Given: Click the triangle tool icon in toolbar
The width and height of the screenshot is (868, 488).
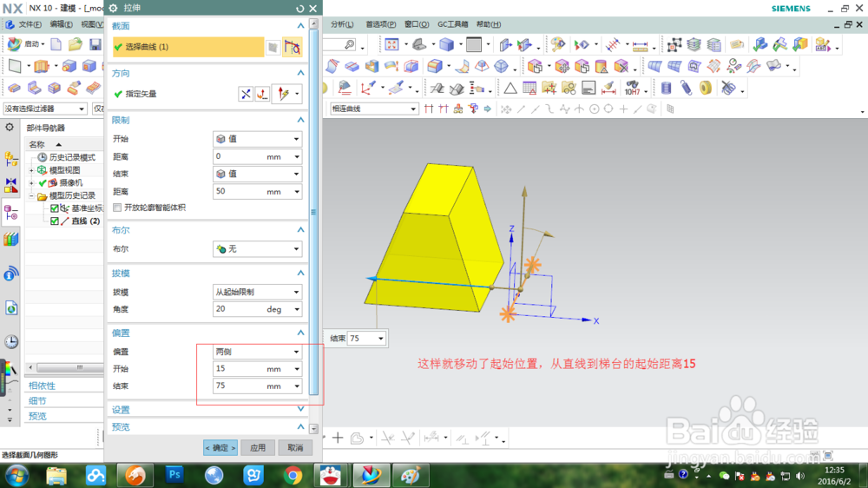Looking at the screenshot, I should pos(510,88).
